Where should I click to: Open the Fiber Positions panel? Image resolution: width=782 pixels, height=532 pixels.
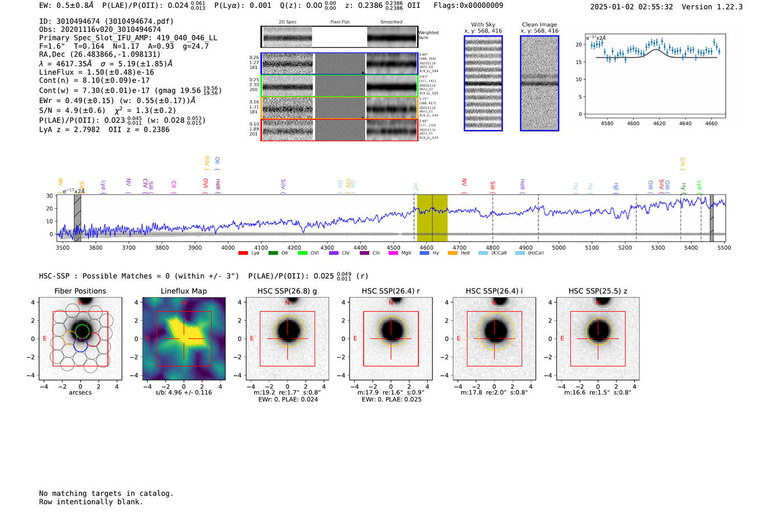pyautogui.click(x=80, y=339)
